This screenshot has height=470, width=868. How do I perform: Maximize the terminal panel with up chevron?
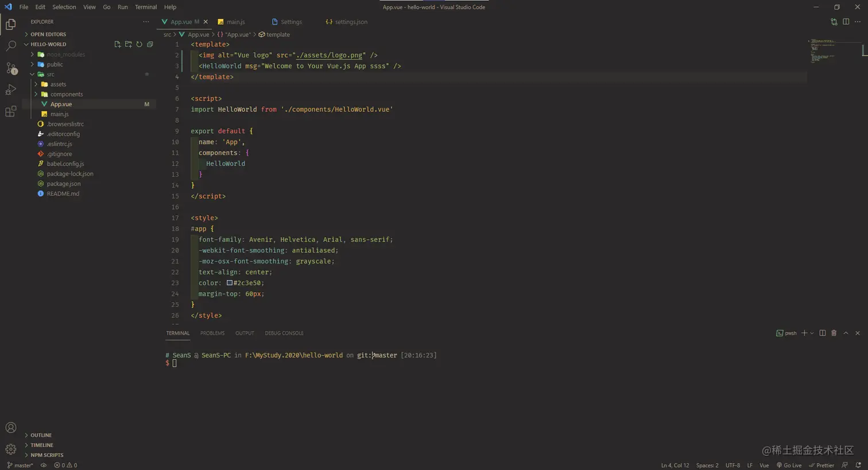[846, 333]
